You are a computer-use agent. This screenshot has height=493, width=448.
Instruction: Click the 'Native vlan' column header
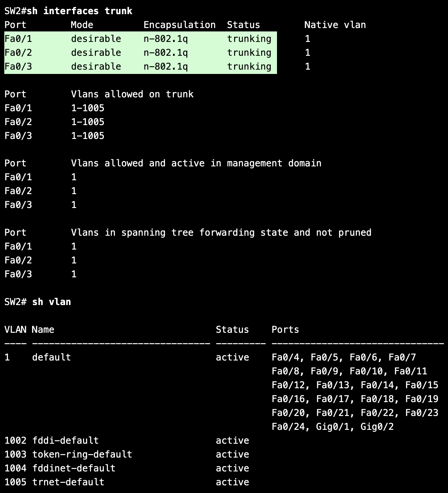335,25
